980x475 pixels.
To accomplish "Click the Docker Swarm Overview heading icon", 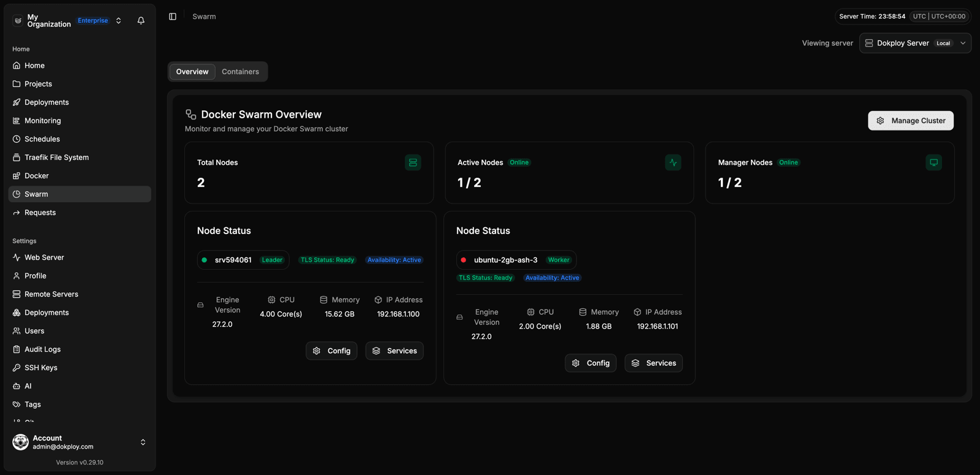I will (x=191, y=115).
